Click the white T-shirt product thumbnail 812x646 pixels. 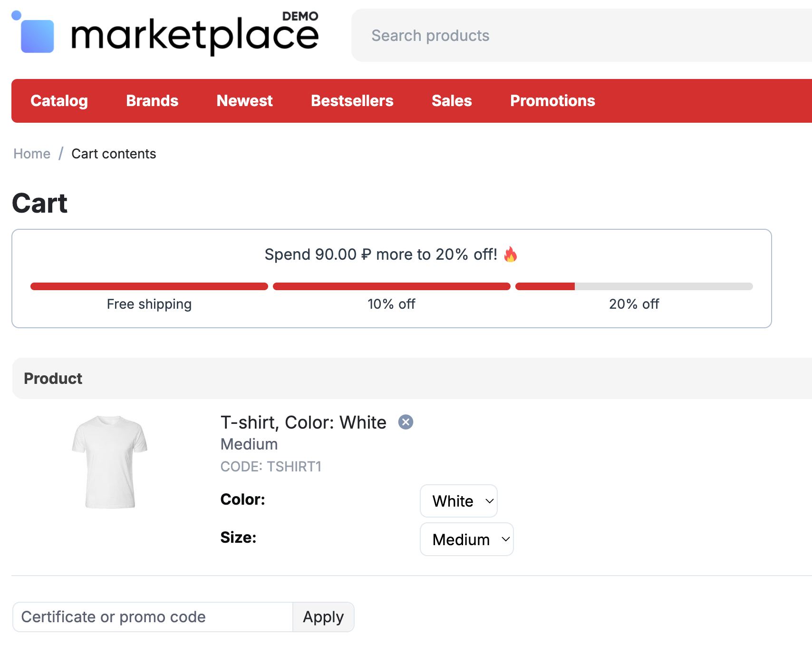coord(110,461)
